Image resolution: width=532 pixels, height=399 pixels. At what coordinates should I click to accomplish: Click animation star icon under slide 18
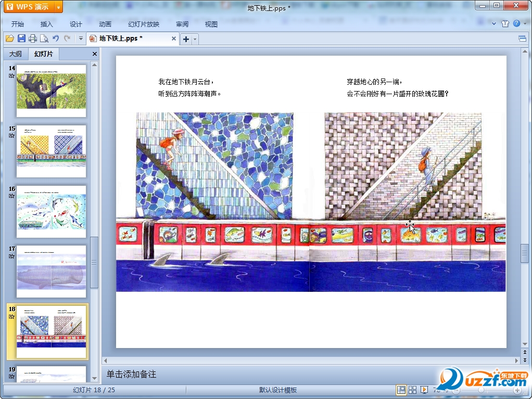point(11,316)
